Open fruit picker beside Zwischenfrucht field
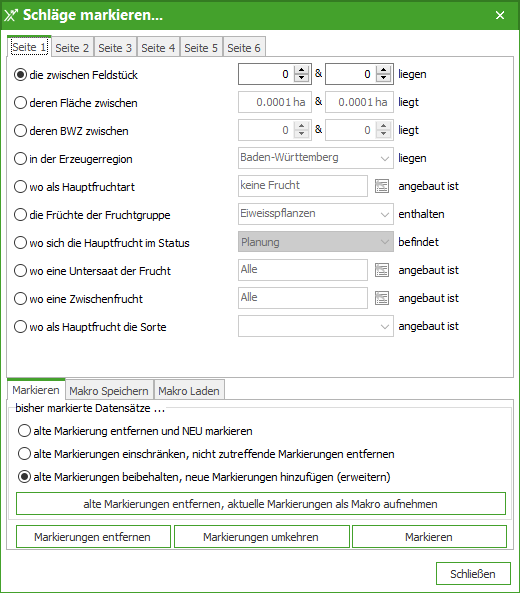The image size is (520, 593). coord(382,298)
